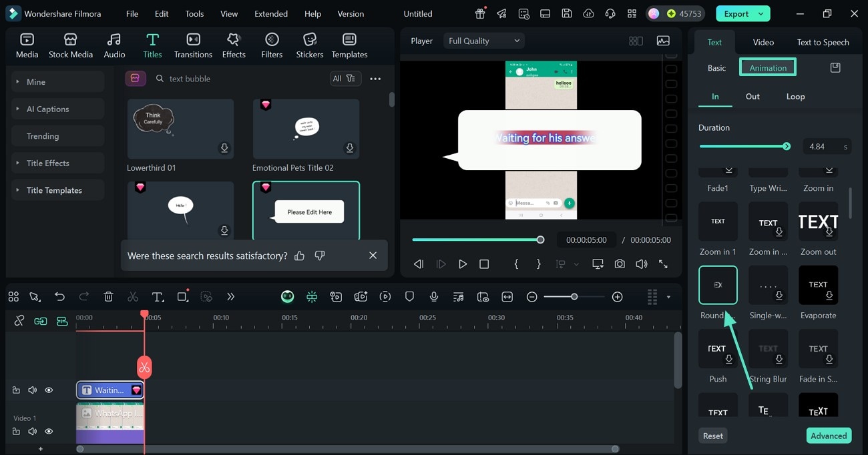Click the mark out curly brace
The height and width of the screenshot is (455, 868).
539,264
